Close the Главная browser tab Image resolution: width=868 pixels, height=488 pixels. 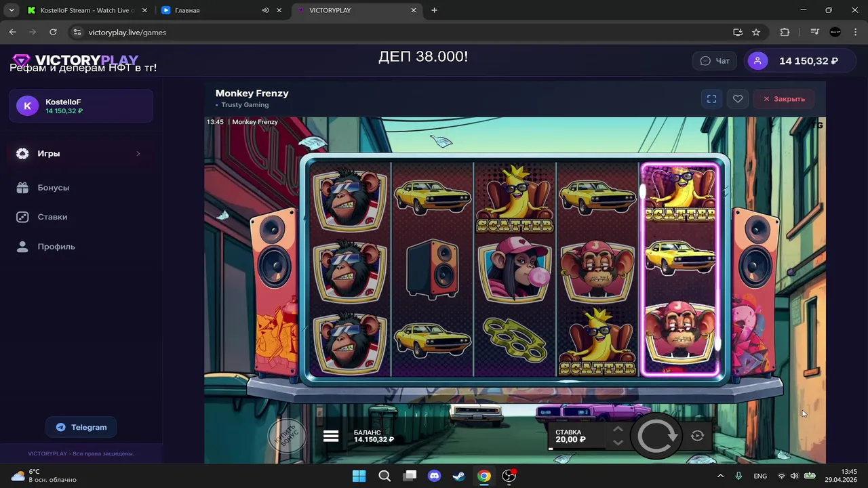click(279, 10)
